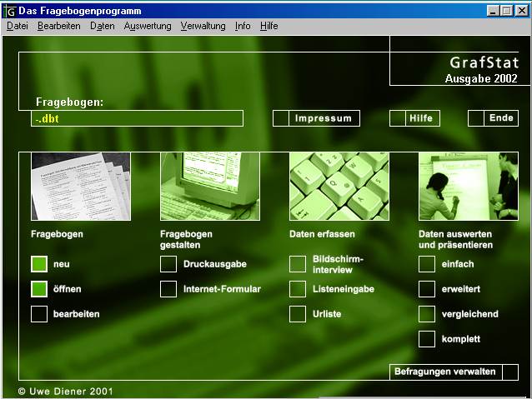Open Listeneingabe using its square button
This screenshot has width=532, height=399.
298,289
